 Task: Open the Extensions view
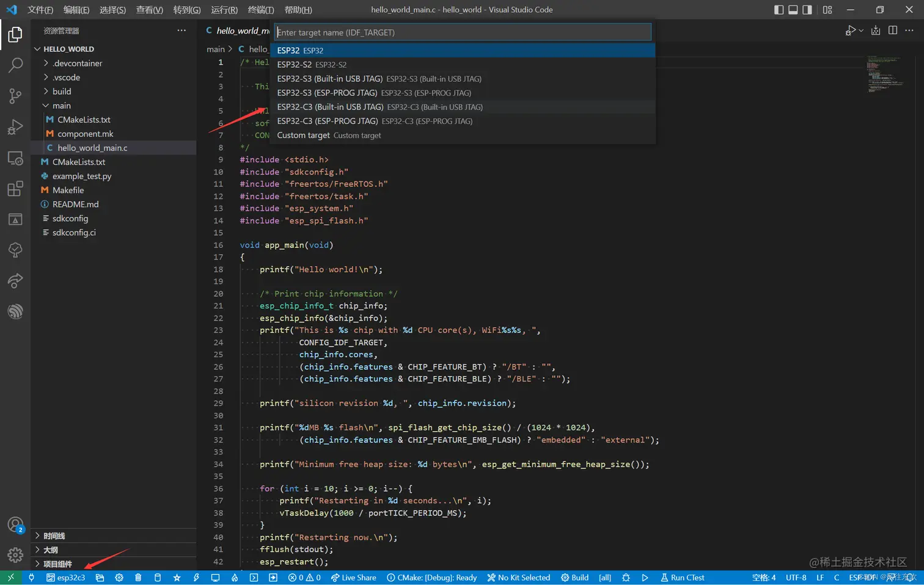click(15, 189)
